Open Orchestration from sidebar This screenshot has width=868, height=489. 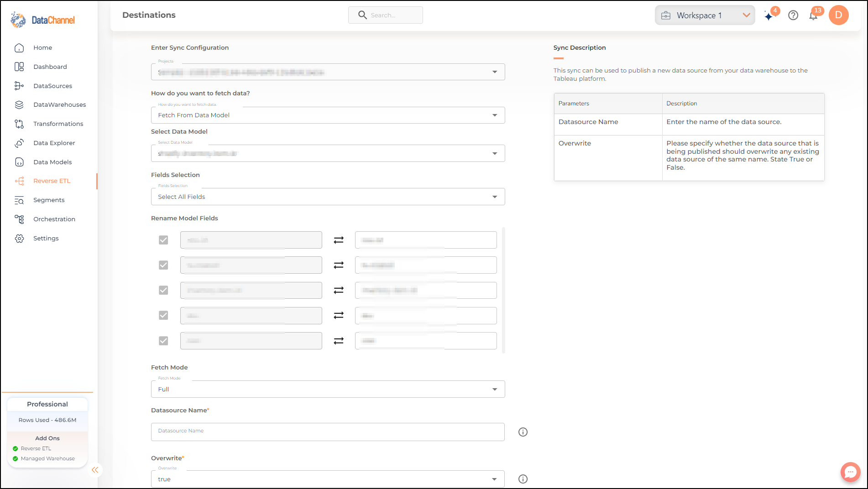coord(54,219)
